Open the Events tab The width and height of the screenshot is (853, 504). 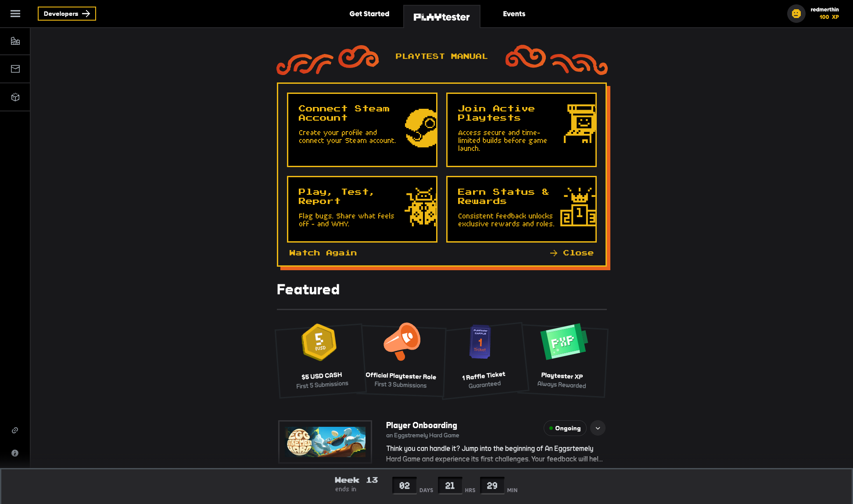[x=514, y=14]
